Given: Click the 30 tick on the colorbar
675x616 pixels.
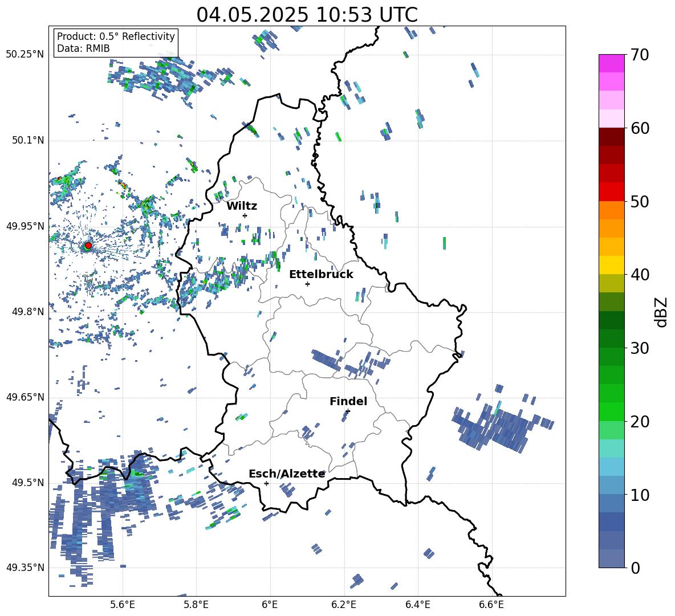Looking at the screenshot, I should pos(640,348).
